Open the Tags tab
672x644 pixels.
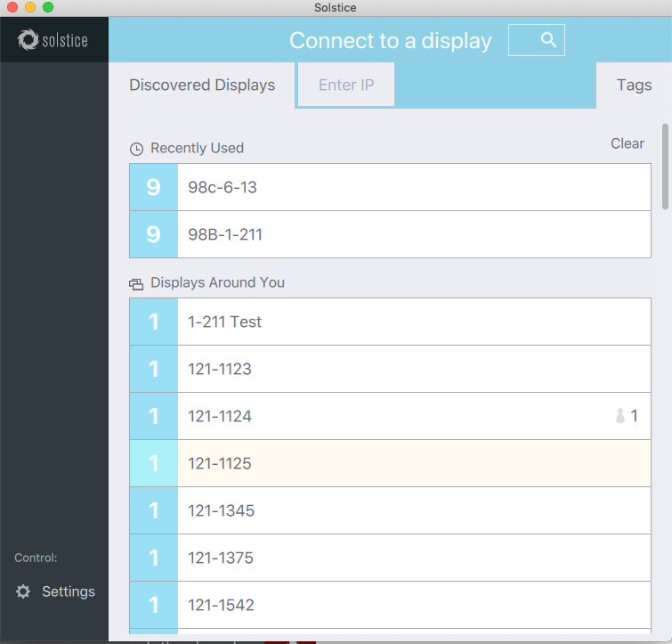click(x=634, y=85)
